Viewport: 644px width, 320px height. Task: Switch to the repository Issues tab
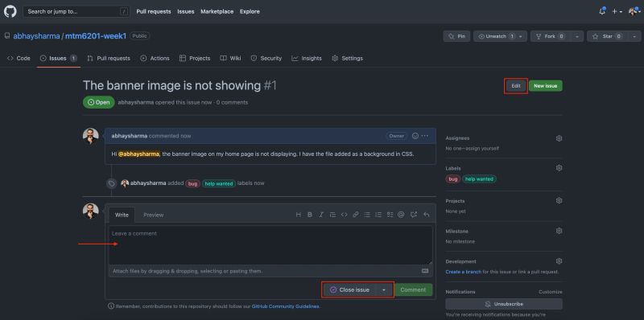(58, 58)
